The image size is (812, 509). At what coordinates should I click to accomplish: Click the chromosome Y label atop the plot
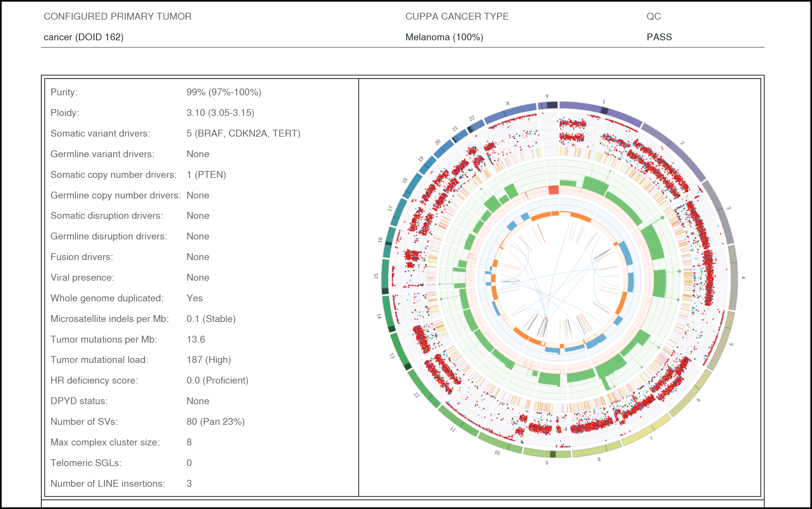547,96
